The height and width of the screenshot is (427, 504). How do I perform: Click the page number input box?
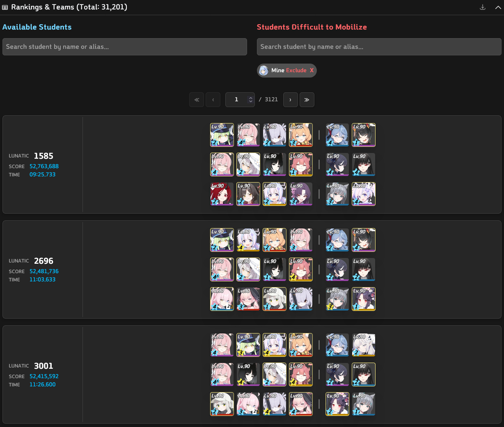(240, 100)
